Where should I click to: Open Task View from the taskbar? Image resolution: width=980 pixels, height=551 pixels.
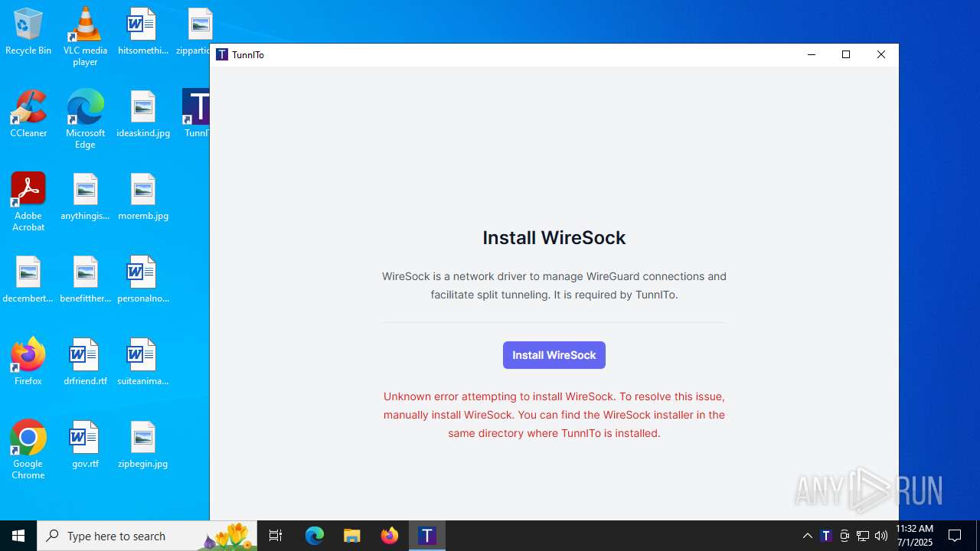(x=276, y=536)
